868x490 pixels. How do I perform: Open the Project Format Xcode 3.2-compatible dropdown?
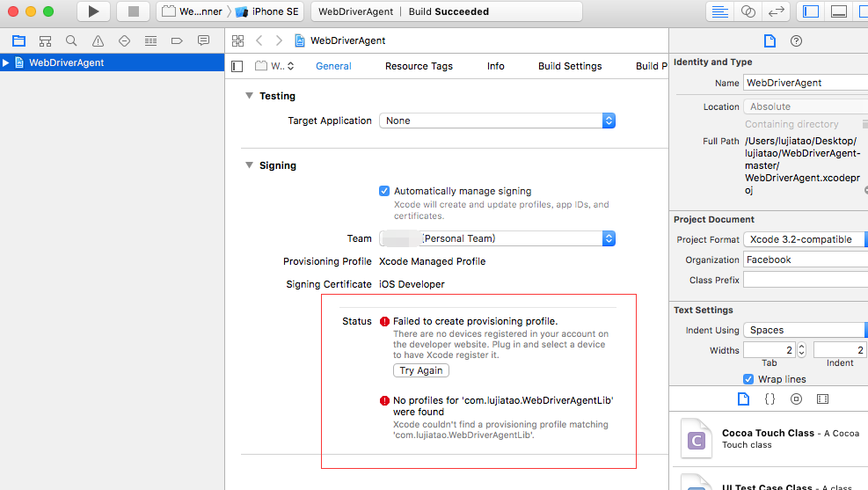[806, 239]
